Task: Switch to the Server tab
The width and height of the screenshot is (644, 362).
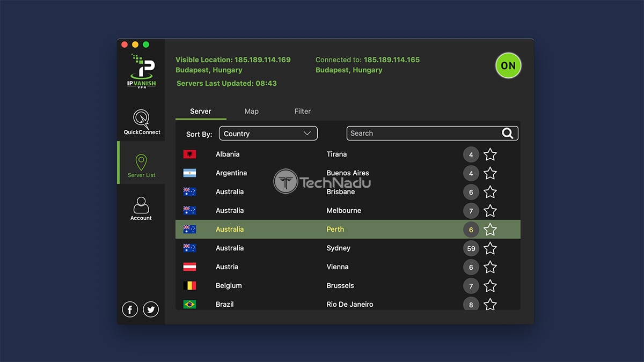Action: [x=201, y=111]
